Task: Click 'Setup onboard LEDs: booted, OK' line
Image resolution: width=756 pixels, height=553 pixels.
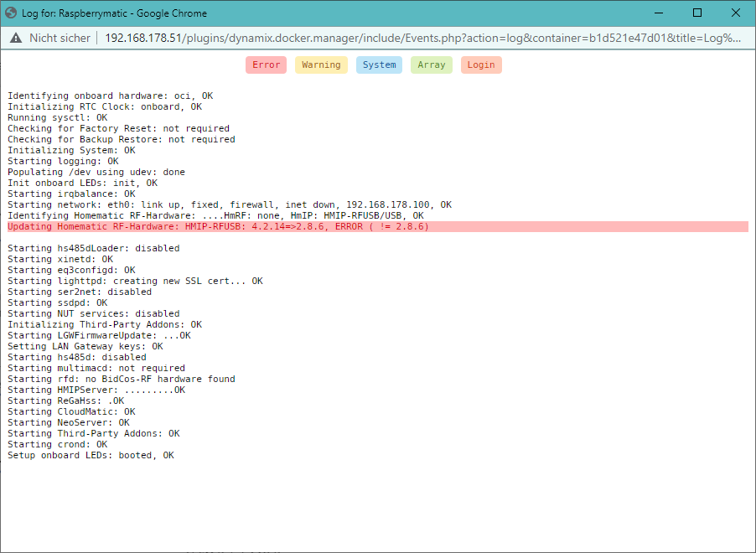Action: (91, 456)
